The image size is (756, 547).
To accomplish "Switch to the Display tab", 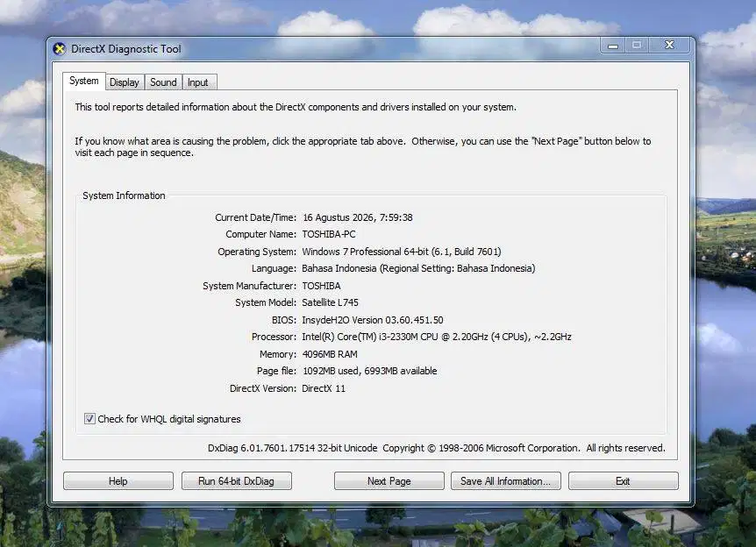I will point(125,82).
